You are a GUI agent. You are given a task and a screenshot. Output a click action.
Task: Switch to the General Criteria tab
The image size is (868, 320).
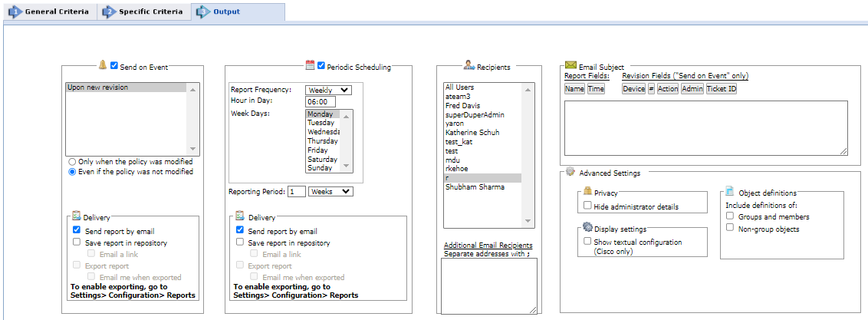click(x=49, y=12)
